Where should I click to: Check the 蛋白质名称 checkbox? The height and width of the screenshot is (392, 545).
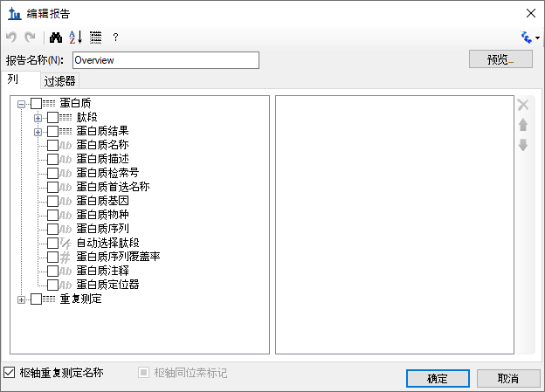tap(52, 145)
